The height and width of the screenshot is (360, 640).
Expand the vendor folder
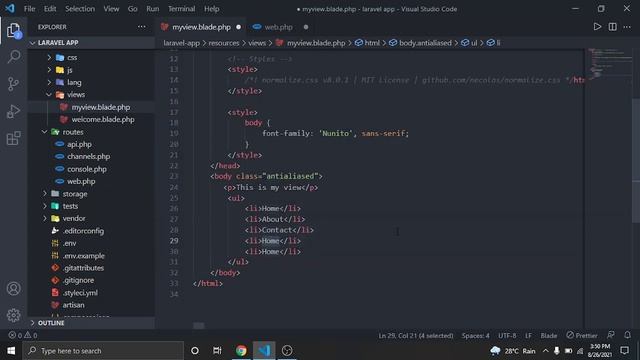pyautogui.click(x=91, y=218)
